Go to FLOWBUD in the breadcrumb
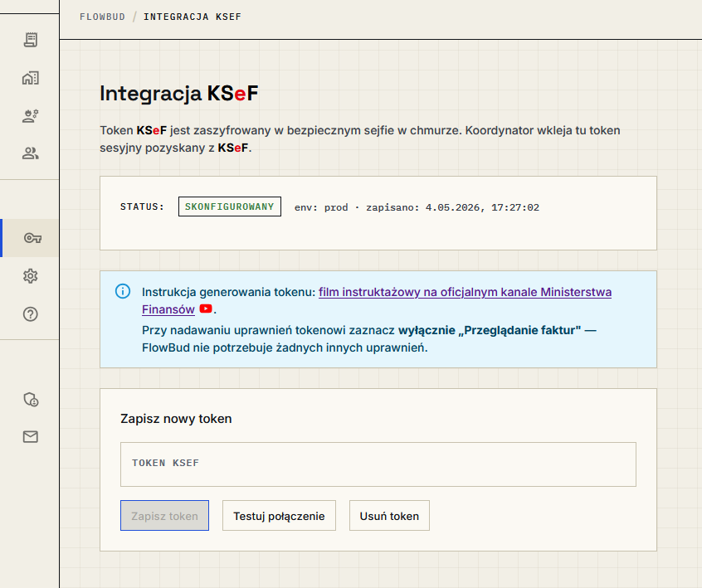702x588 pixels. click(x=103, y=17)
